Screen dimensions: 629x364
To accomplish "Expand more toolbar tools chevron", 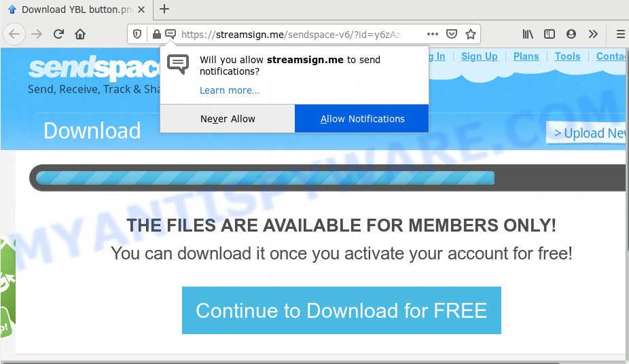I will 593,34.
